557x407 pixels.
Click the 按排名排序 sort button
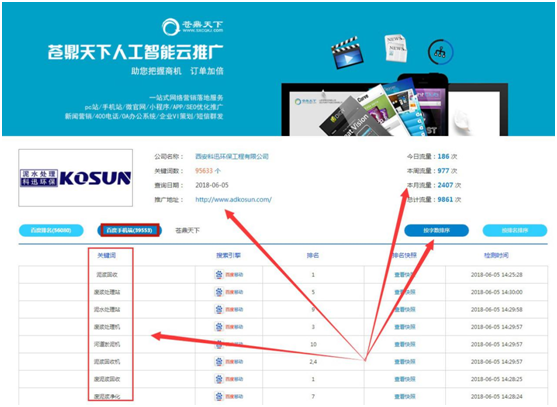tap(515, 230)
